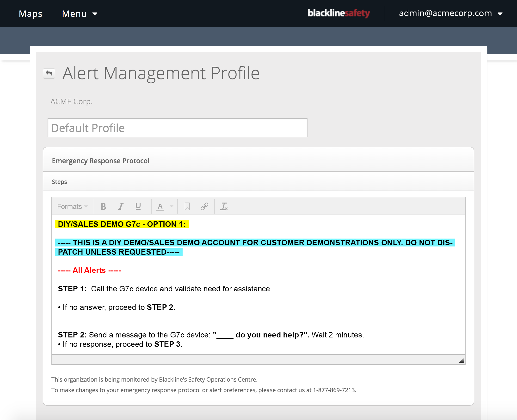517x420 pixels.
Task: Click the back arrow beside page title
Action: click(49, 73)
